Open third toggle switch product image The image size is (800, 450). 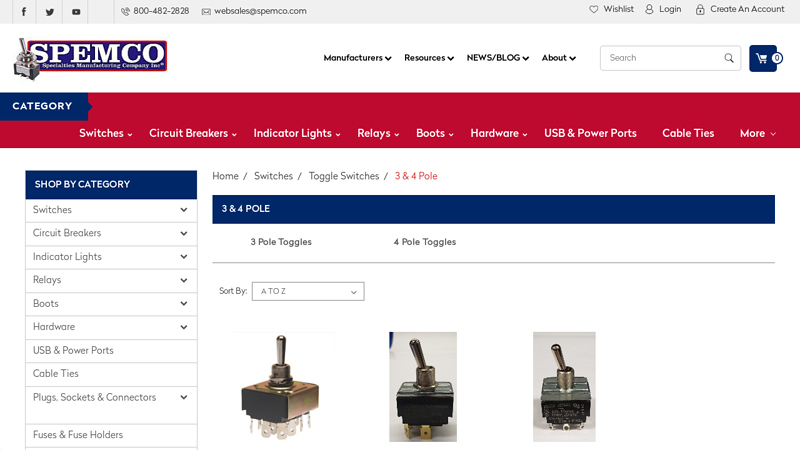(x=564, y=387)
